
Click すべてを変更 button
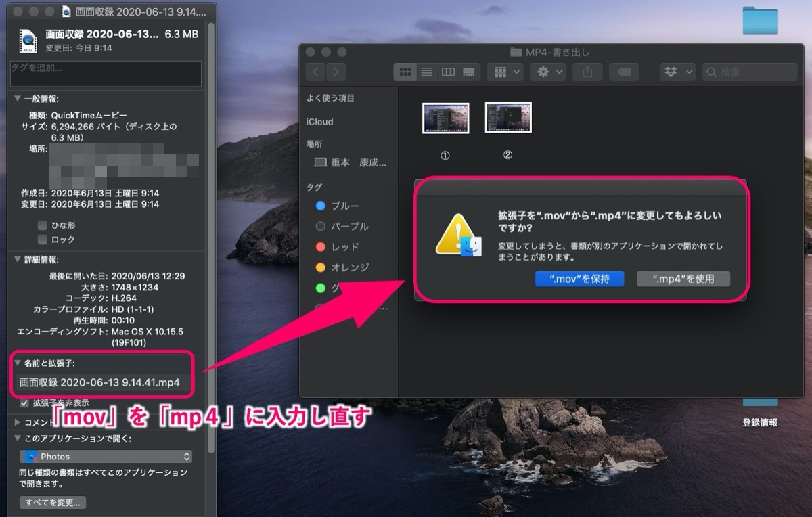click(53, 503)
